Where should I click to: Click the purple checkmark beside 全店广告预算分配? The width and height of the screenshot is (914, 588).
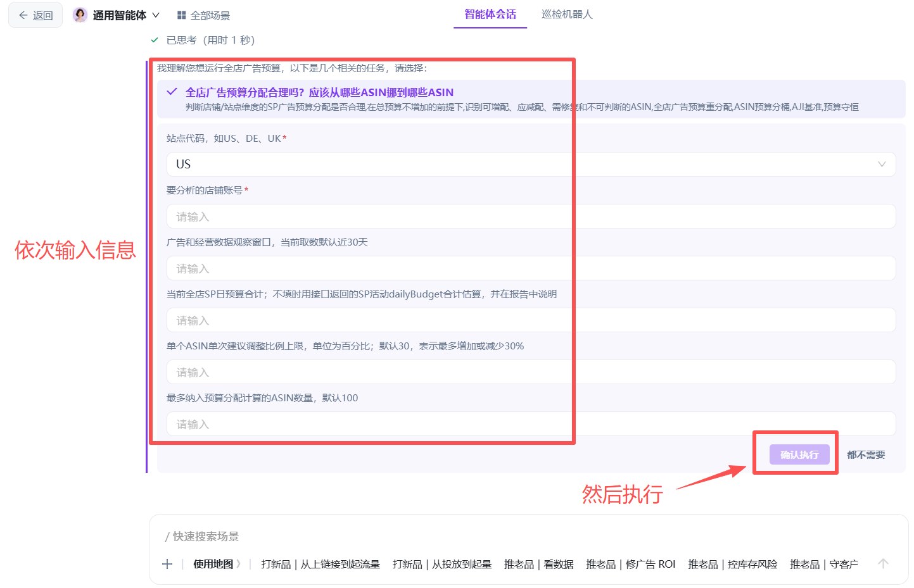[x=172, y=92]
